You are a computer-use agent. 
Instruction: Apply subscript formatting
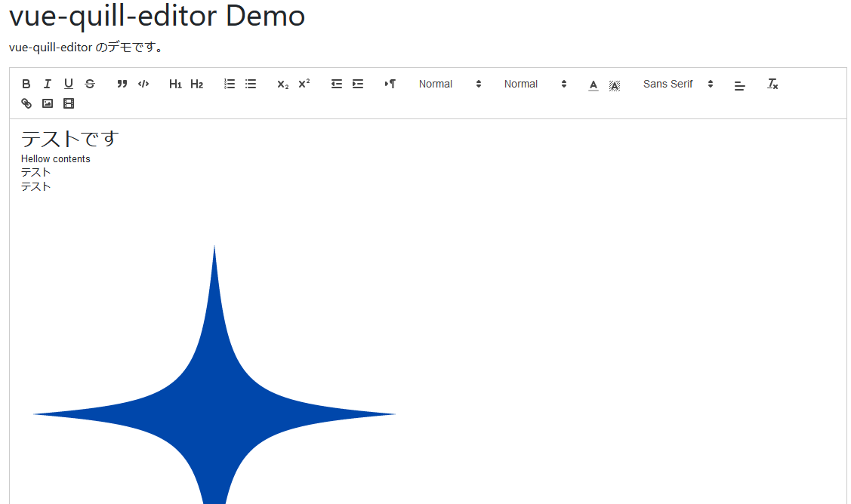pos(282,84)
